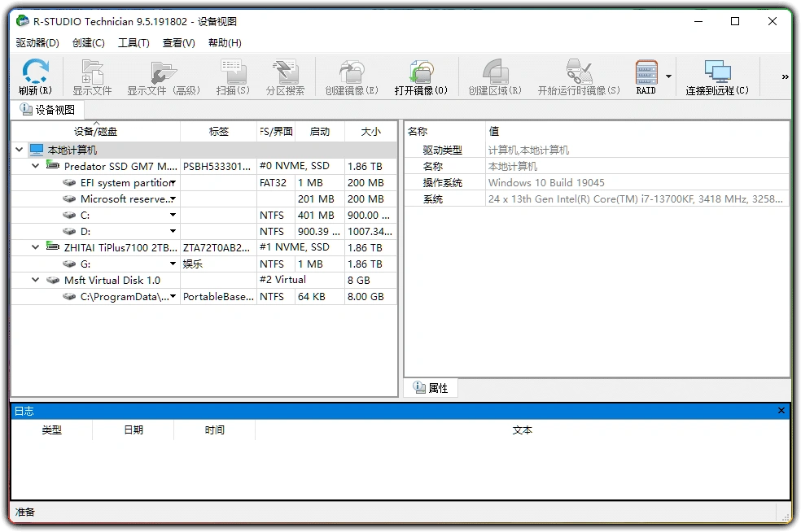Open the RAID dropdown arrow
This screenshot has width=801, height=532.
(668, 76)
